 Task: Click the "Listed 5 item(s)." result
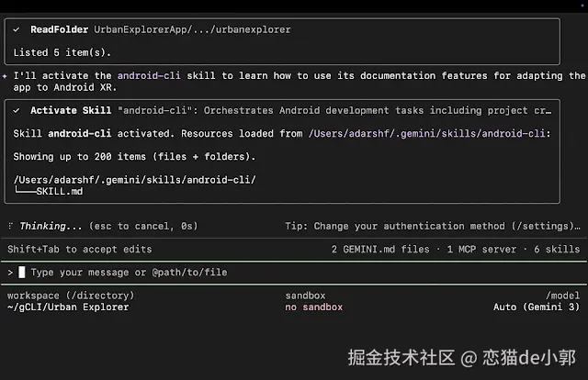(62, 53)
